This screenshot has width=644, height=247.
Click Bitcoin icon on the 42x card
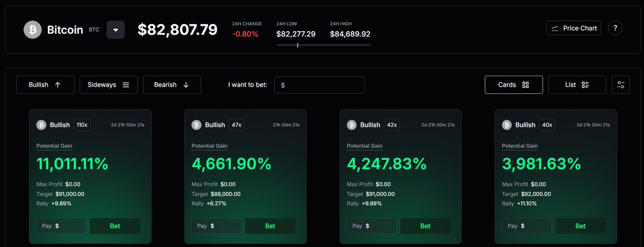(x=352, y=125)
